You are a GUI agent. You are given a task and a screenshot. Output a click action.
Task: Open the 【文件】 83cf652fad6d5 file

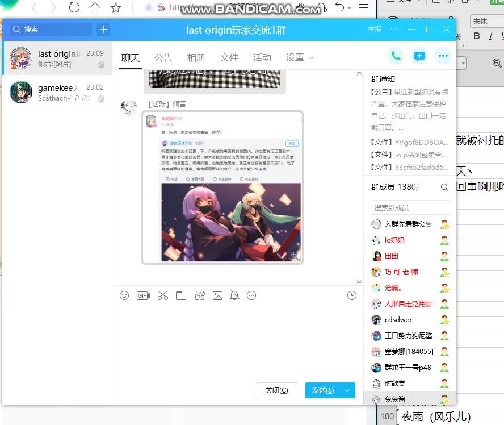coord(410,167)
